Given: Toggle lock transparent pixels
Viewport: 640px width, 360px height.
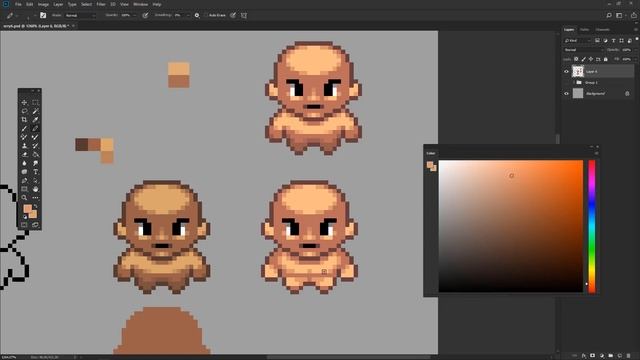Looking at the screenshot, I should (x=576, y=59).
